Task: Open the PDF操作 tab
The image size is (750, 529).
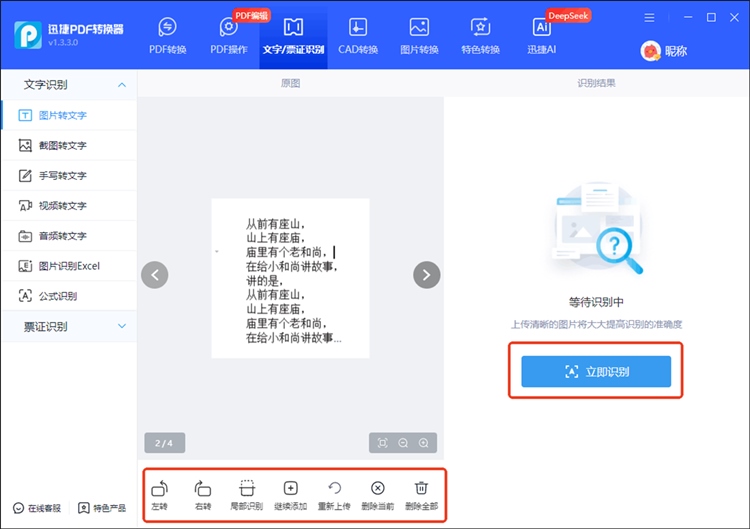Action: coord(229,36)
